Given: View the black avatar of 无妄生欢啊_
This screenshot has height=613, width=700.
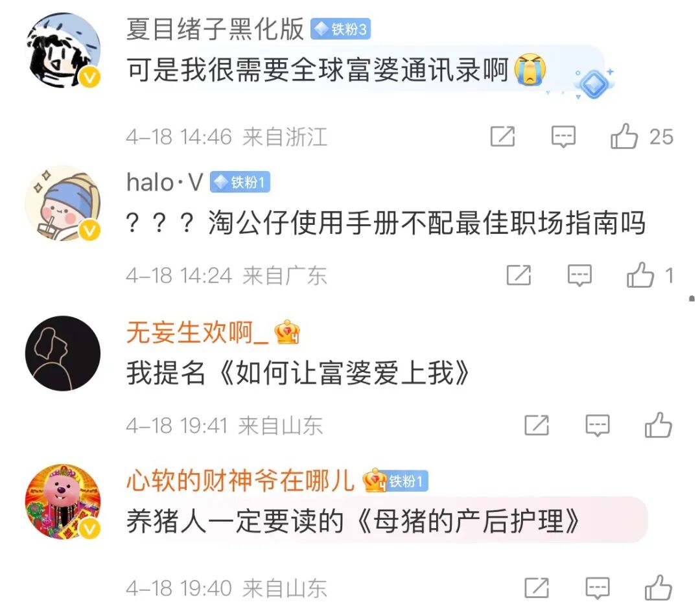Looking at the screenshot, I should point(63,353).
